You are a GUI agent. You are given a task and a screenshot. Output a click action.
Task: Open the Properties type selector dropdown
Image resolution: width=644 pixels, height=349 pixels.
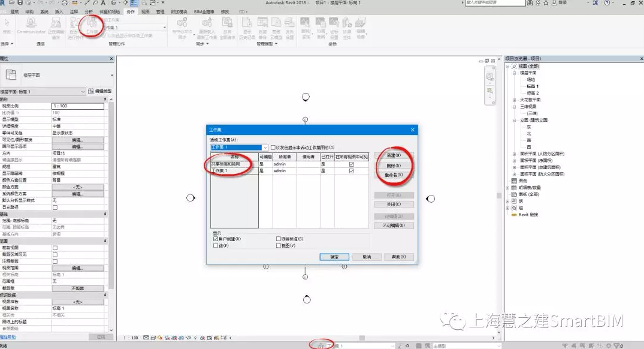point(111,75)
